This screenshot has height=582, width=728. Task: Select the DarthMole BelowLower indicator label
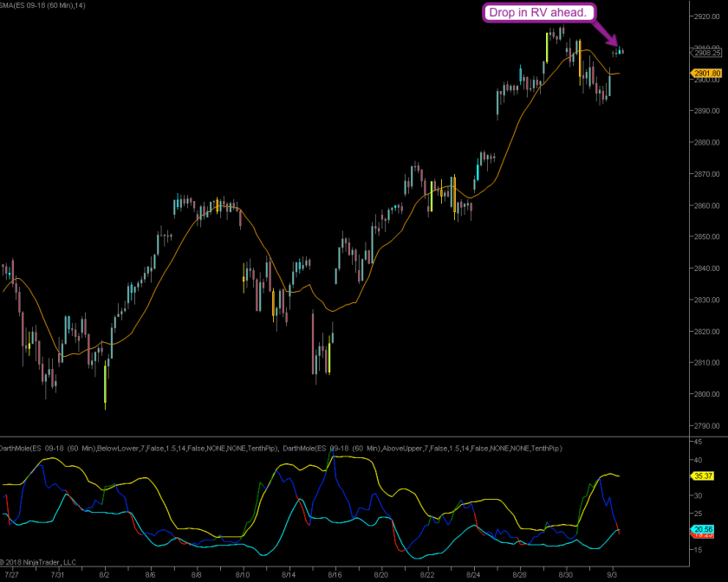pyautogui.click(x=140, y=449)
